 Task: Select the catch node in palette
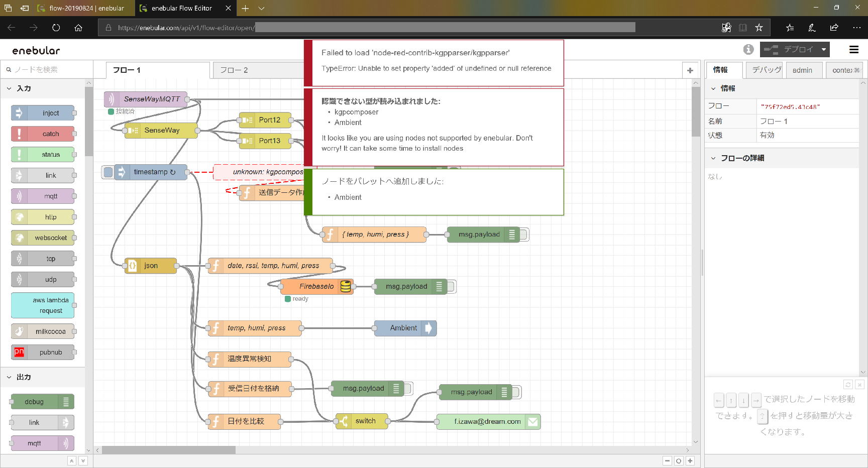click(x=43, y=134)
